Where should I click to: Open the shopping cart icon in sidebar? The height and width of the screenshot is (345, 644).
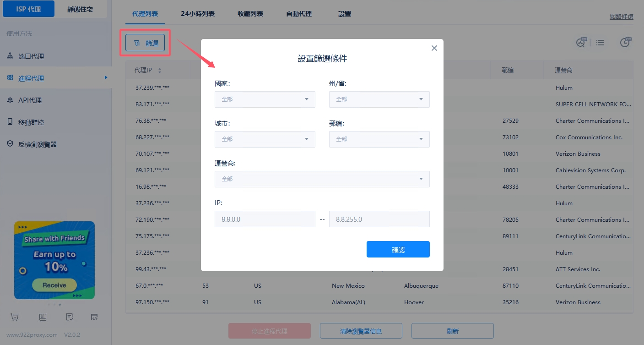tap(15, 317)
